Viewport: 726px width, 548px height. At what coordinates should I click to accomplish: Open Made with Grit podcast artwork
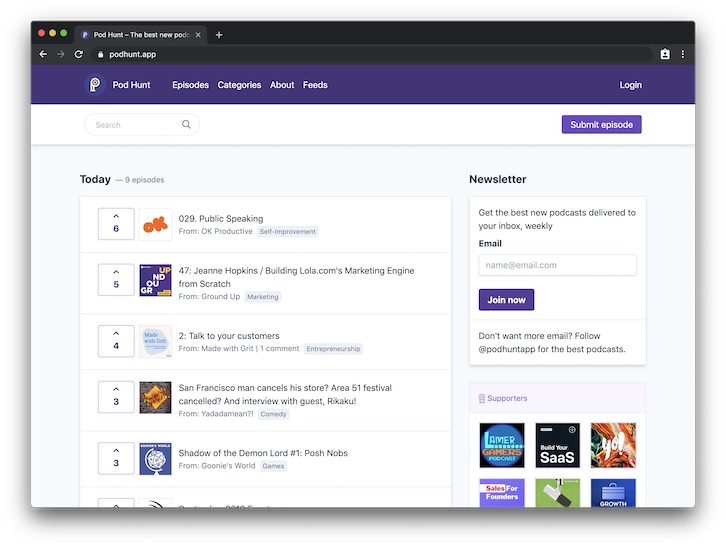point(156,342)
